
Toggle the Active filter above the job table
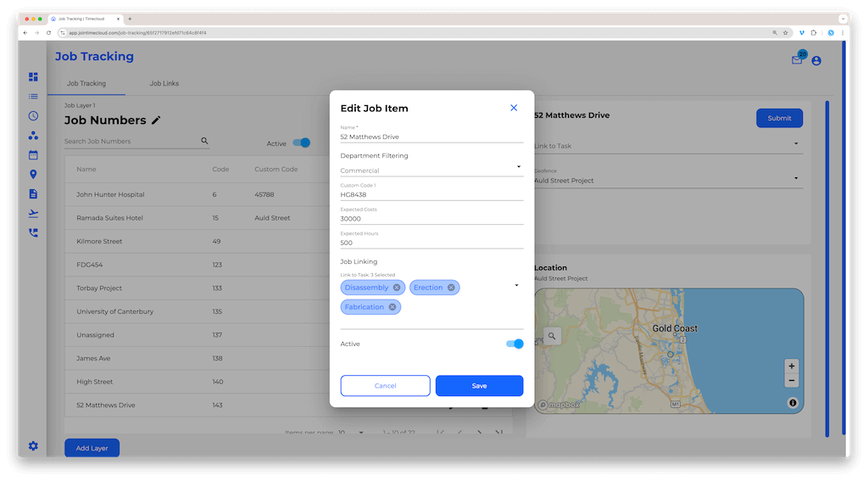[302, 143]
